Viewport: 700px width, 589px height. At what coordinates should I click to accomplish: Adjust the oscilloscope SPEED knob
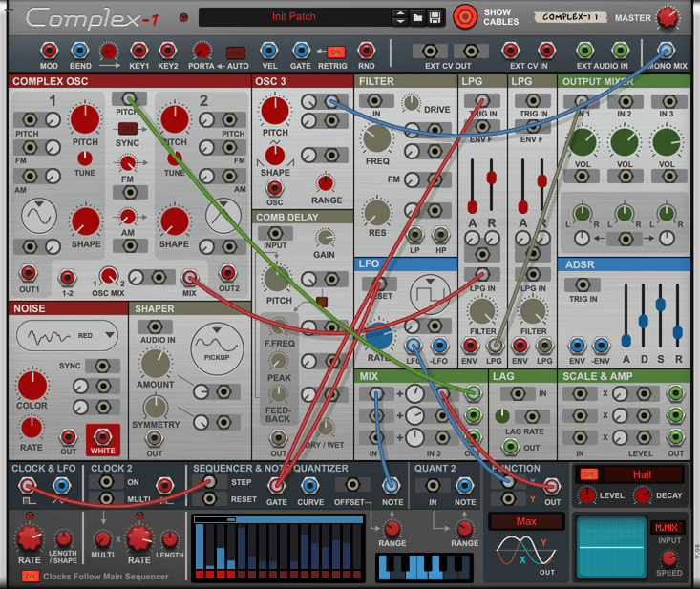pos(668,558)
